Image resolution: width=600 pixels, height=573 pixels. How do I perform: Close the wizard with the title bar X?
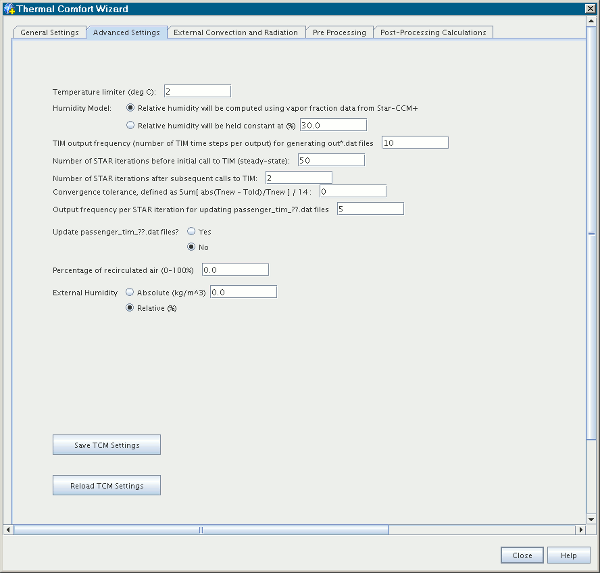587,9
